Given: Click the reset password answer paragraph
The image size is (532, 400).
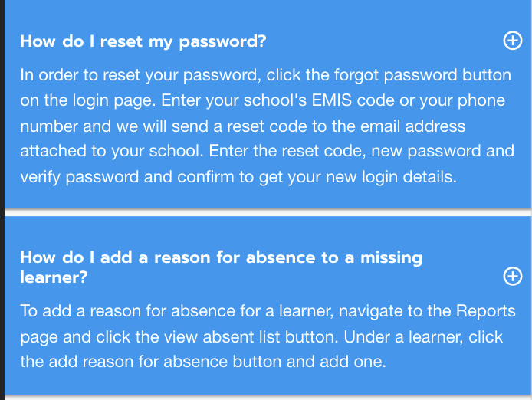Looking at the screenshot, I should tap(266, 126).
